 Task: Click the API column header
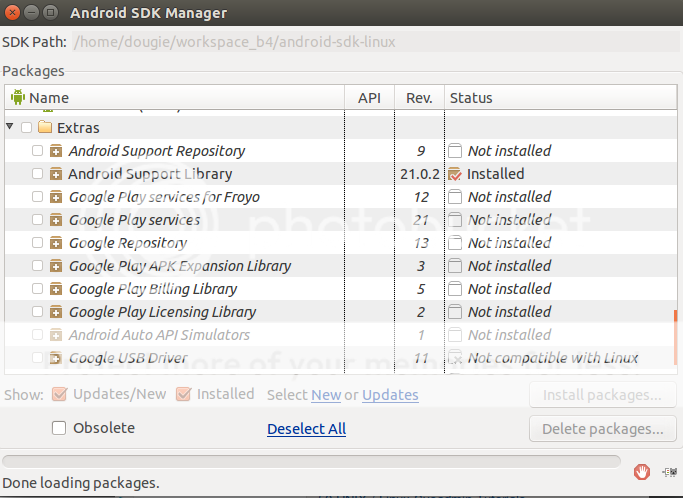point(369,97)
